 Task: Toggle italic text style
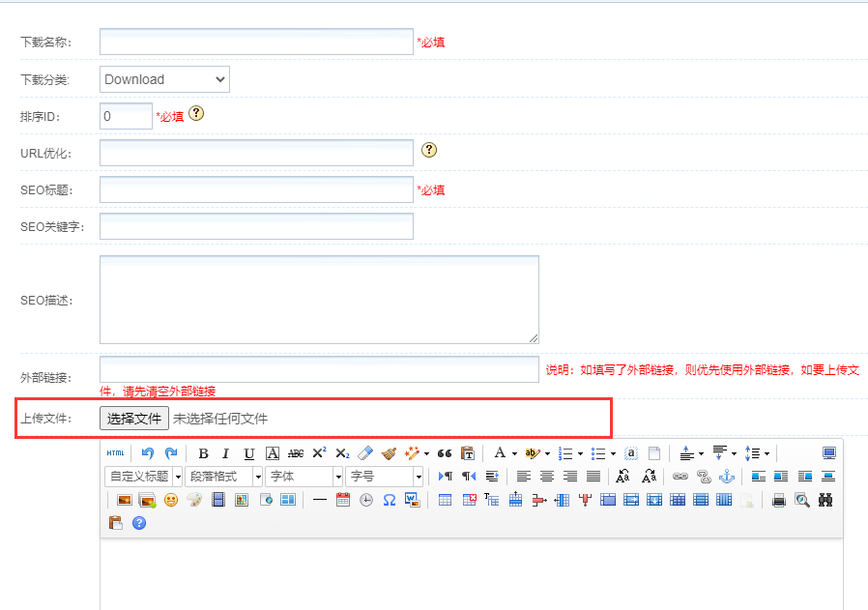click(x=225, y=453)
